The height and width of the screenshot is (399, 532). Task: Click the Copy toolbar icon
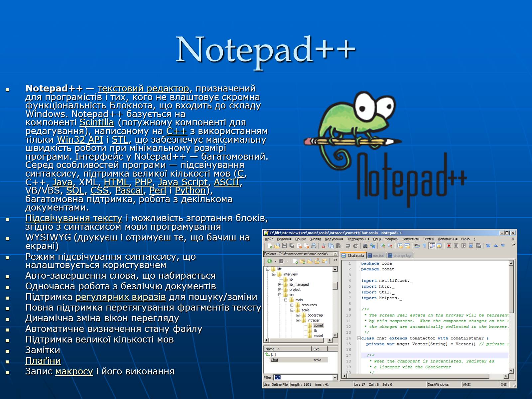point(331,246)
